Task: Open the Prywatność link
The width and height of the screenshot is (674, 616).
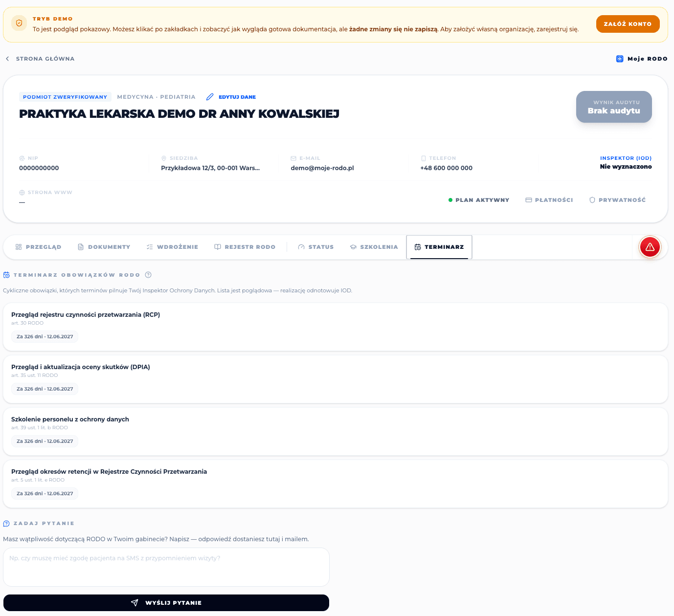Action: click(617, 200)
